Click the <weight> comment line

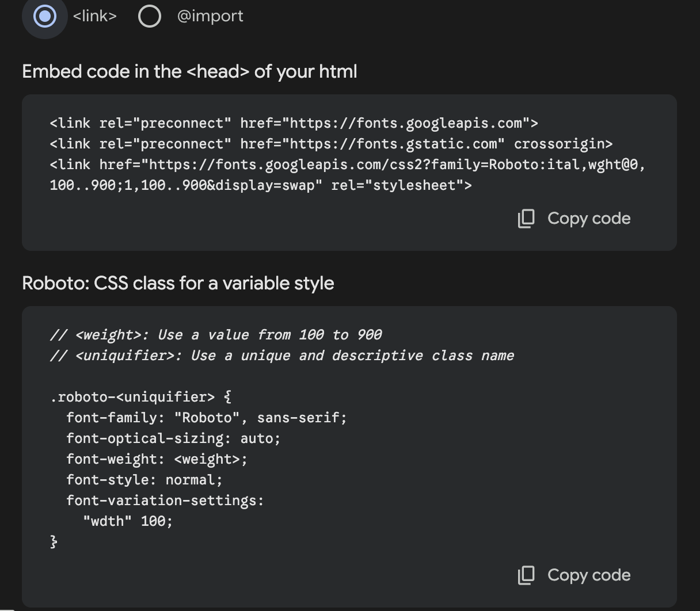(x=216, y=335)
